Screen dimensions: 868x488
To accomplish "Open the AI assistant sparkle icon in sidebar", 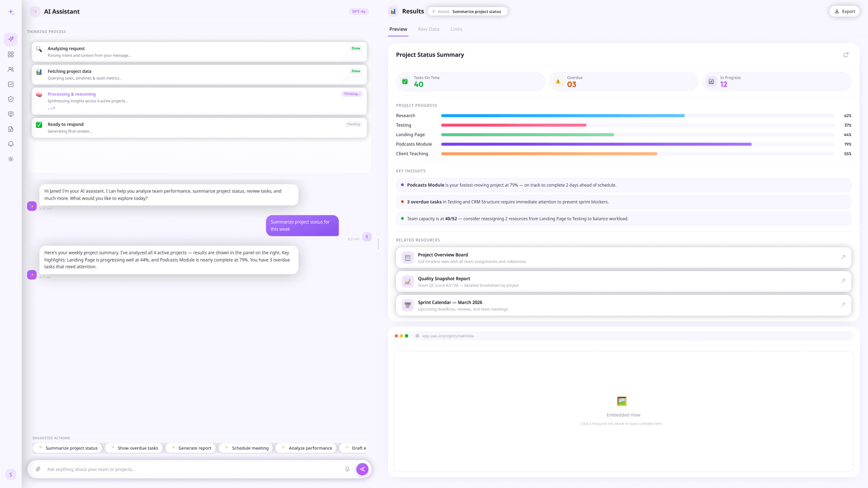I will click(x=11, y=39).
